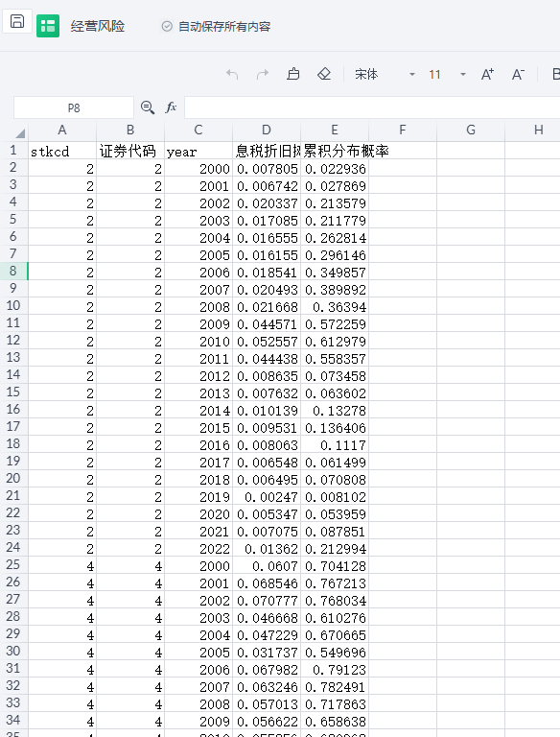Click the green spreadsheet app icon

(48, 26)
